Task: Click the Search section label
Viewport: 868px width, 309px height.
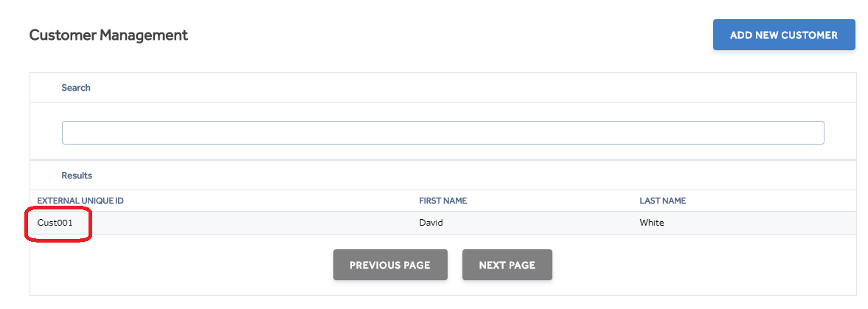Action: pos(76,88)
